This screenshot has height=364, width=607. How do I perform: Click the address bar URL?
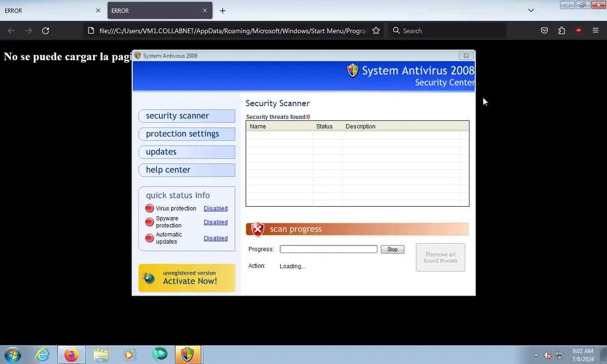[233, 31]
